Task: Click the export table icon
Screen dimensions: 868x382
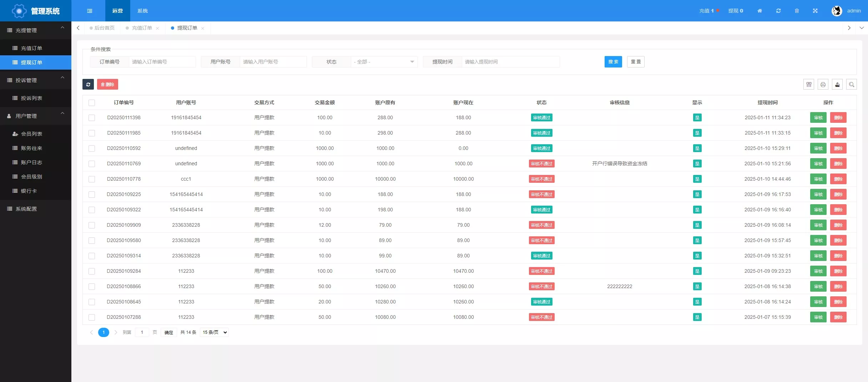Action: 837,85
